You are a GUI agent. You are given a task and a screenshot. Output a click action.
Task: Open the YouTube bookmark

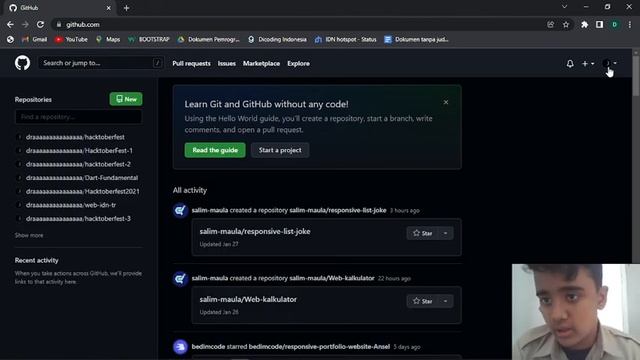tap(71, 40)
